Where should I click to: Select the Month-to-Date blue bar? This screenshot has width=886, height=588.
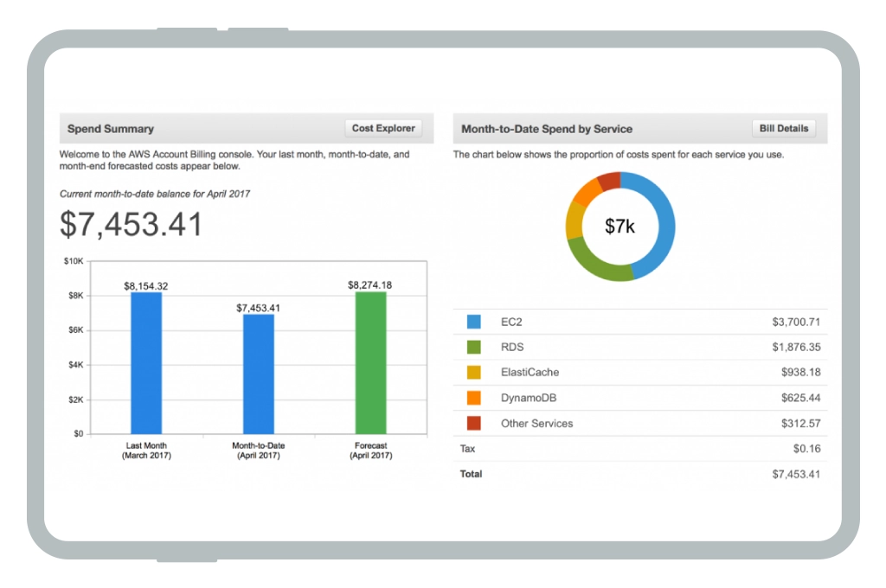click(x=258, y=374)
